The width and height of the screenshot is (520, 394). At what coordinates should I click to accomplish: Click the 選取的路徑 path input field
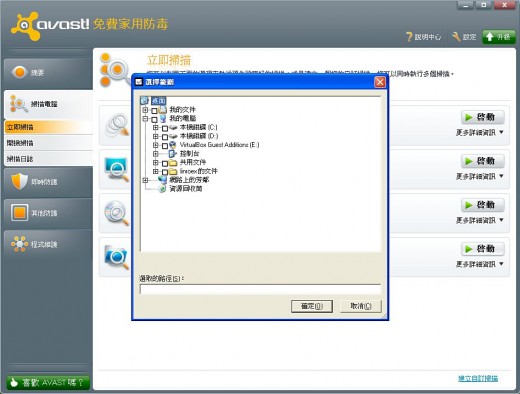260,289
